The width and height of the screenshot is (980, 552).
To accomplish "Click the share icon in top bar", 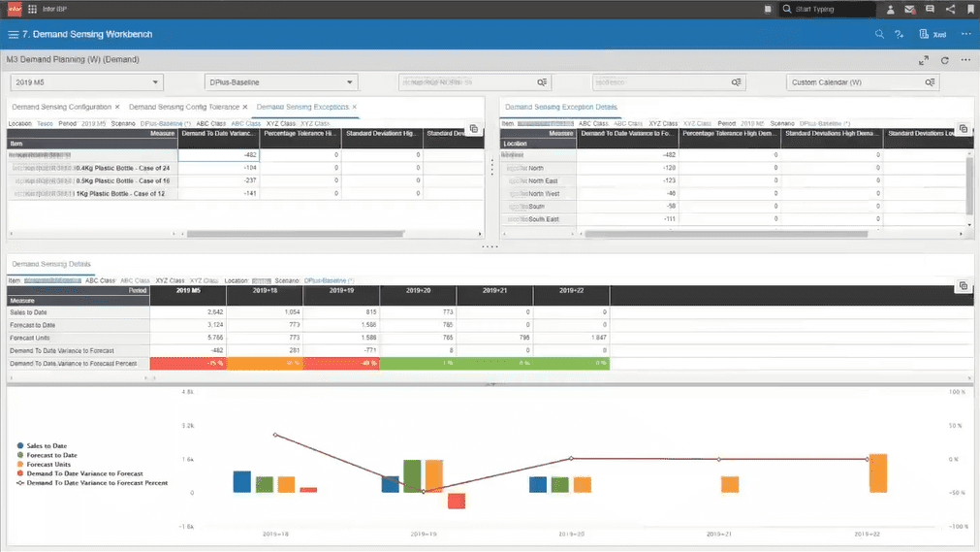I will pyautogui.click(x=951, y=9).
